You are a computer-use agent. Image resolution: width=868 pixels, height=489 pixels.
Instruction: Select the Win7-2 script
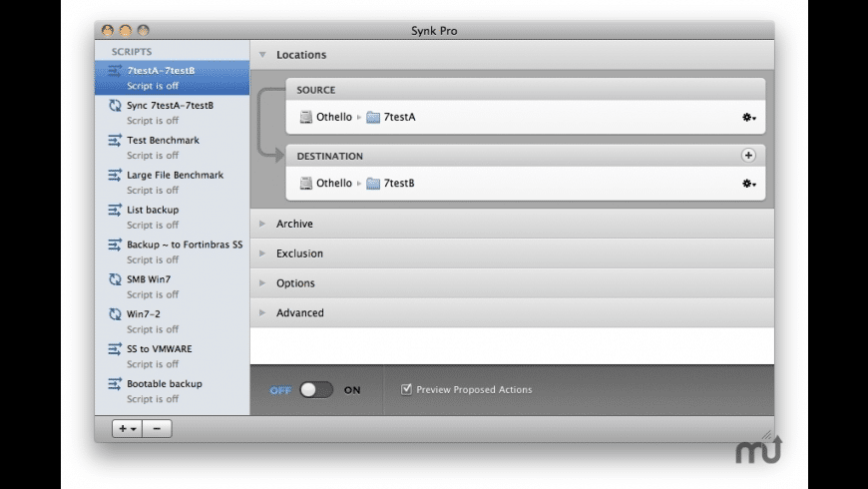pyautogui.click(x=173, y=321)
